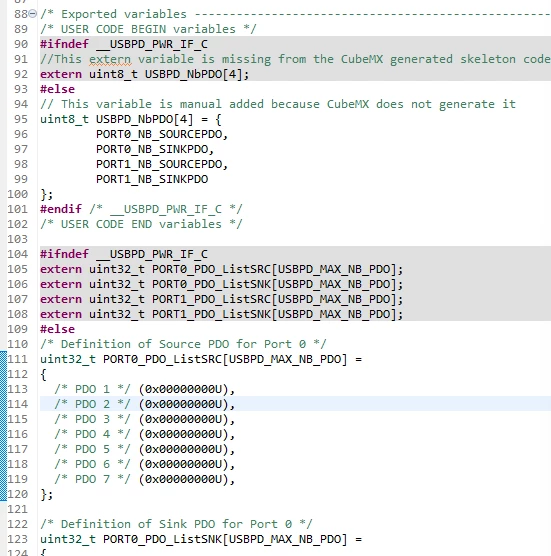Click 'PORT0_NB_SOURCEPDO,' on line 96
Screen dimensions: 551x556
[162, 134]
